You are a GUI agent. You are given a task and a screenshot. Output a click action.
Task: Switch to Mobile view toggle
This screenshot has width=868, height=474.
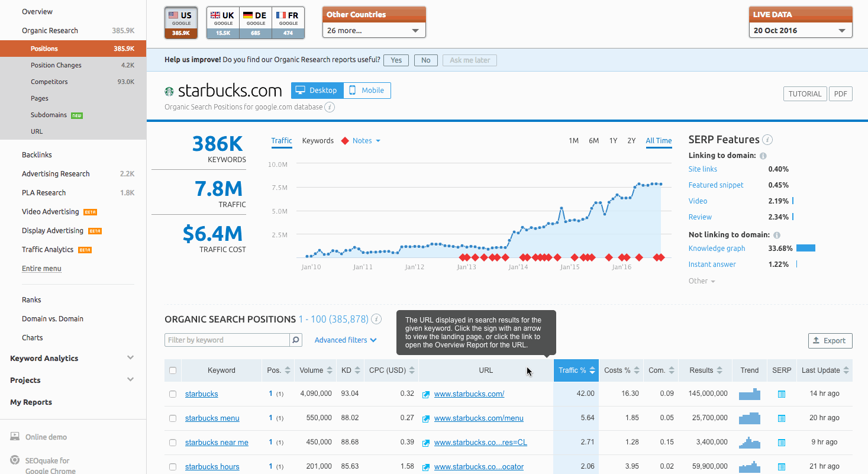367,91
